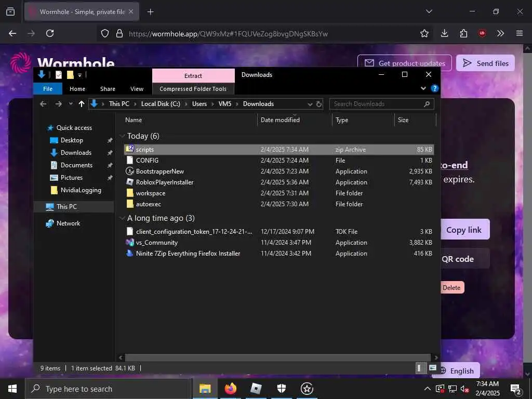The height and width of the screenshot is (399, 532).
Task: Select the NvidiaLogging folder in sidebar
Action: (81, 190)
